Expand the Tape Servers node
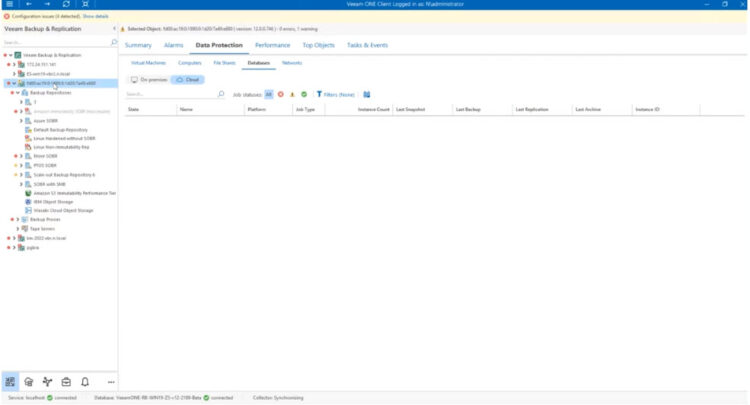The width and height of the screenshot is (750, 405). pyautogui.click(x=18, y=229)
